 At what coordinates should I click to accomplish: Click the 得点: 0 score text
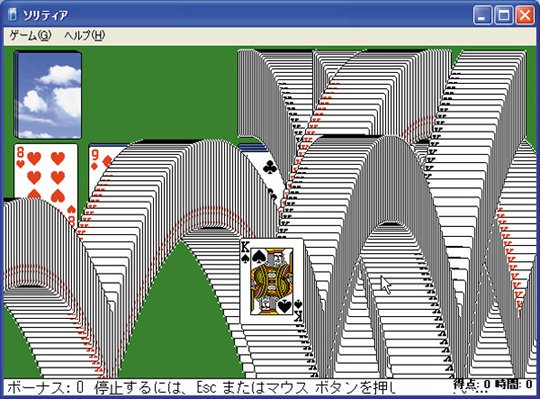471,384
